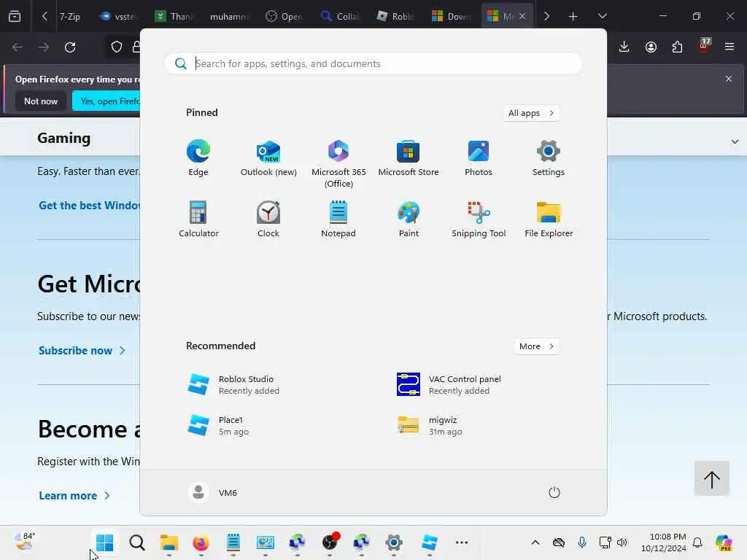The height and width of the screenshot is (560, 747).
Task: Switch to the Collab browser tab
Action: point(341,16)
